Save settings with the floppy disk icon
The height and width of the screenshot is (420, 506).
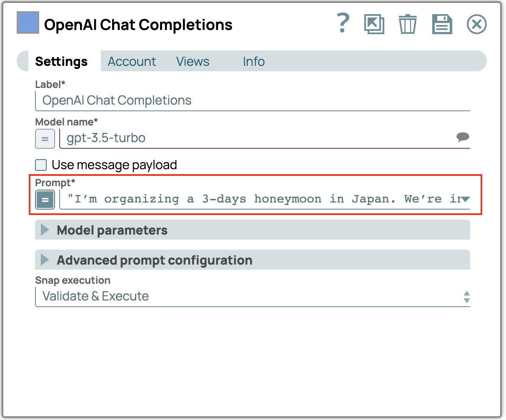[442, 24]
